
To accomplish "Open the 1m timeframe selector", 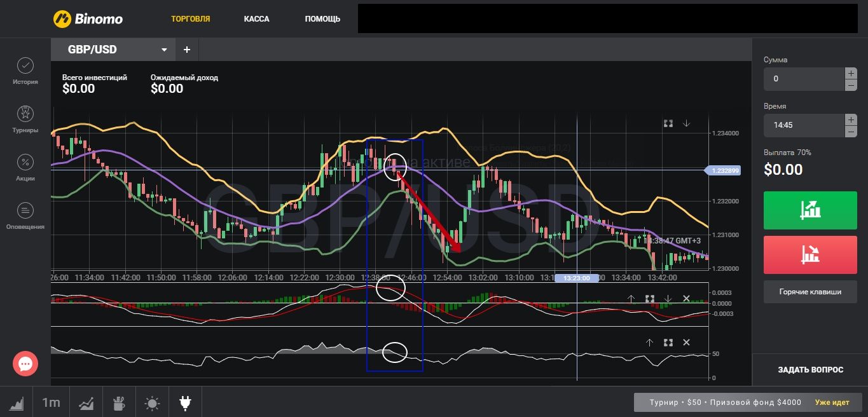I will [51, 402].
